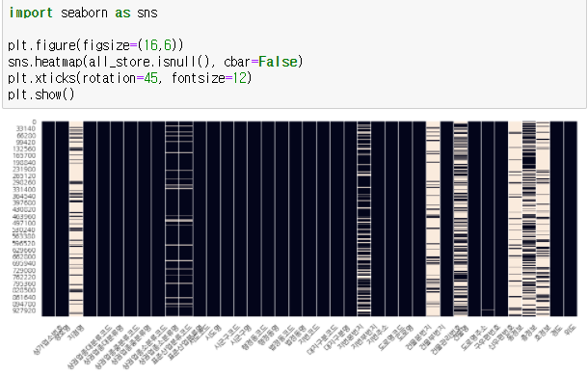
Task: Click the '호정보' x-axis label
Action: (542, 333)
